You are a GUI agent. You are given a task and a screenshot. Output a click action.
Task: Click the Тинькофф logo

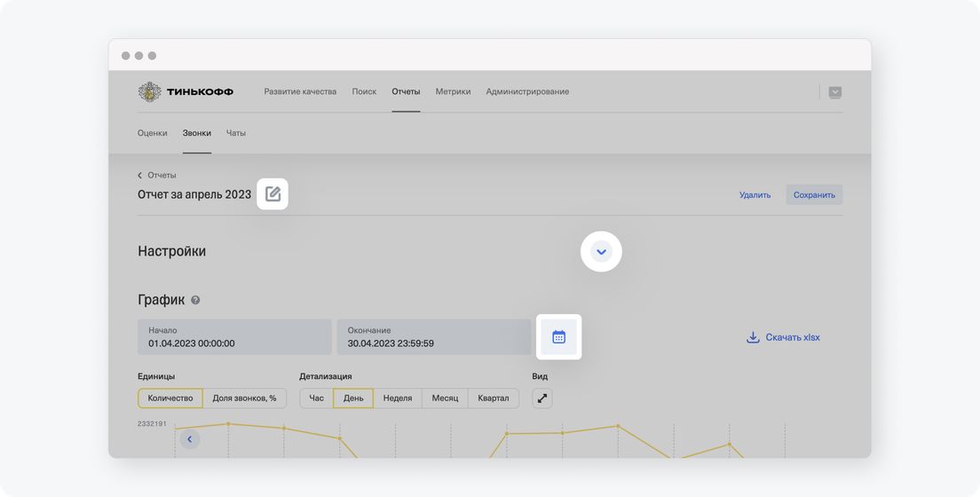tap(186, 92)
